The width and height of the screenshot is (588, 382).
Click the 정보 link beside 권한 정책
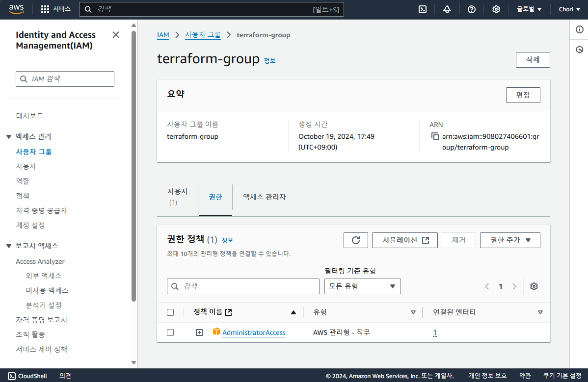click(227, 240)
